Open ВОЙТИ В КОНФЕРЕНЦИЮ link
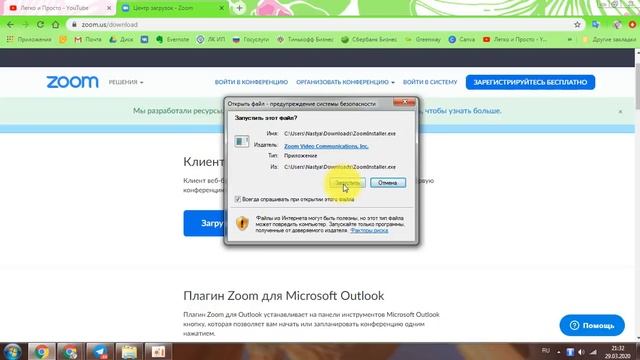Image resolution: width=640 pixels, height=360 pixels. (x=251, y=82)
